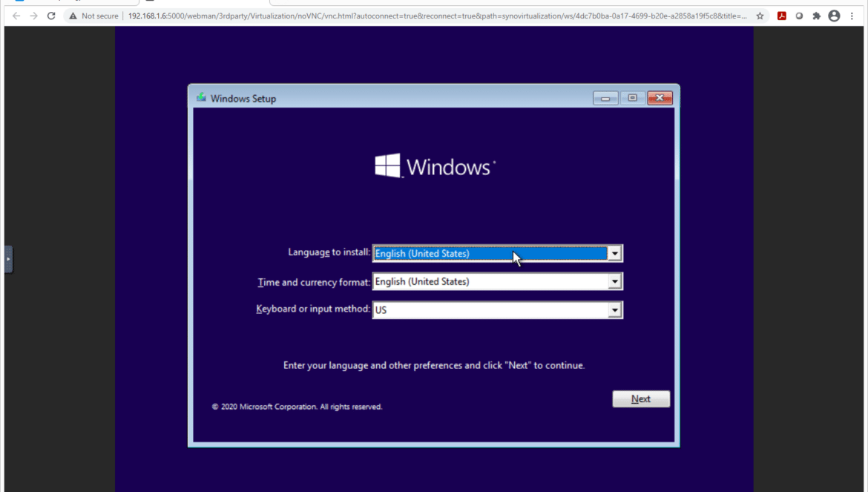Click the browser address bar URL
Image resolution: width=868 pixels, height=492 pixels.
[437, 16]
